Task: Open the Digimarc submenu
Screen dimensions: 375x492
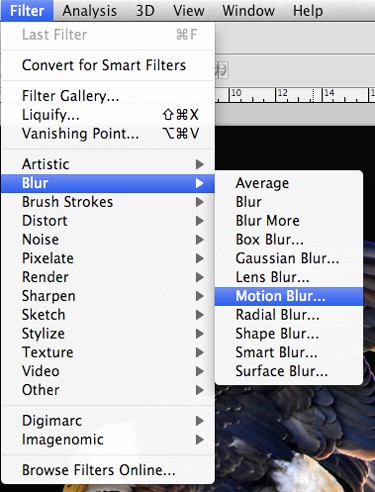Action: 108,421
